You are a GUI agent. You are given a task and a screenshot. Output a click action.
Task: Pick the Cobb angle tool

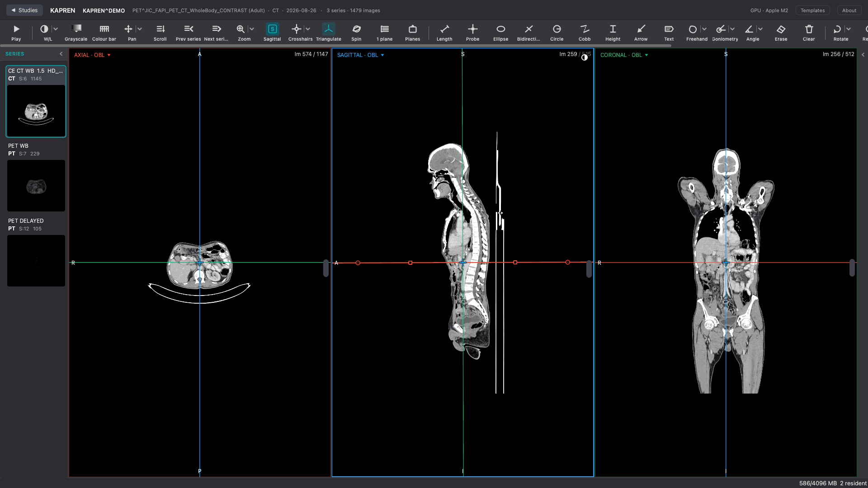(x=585, y=33)
